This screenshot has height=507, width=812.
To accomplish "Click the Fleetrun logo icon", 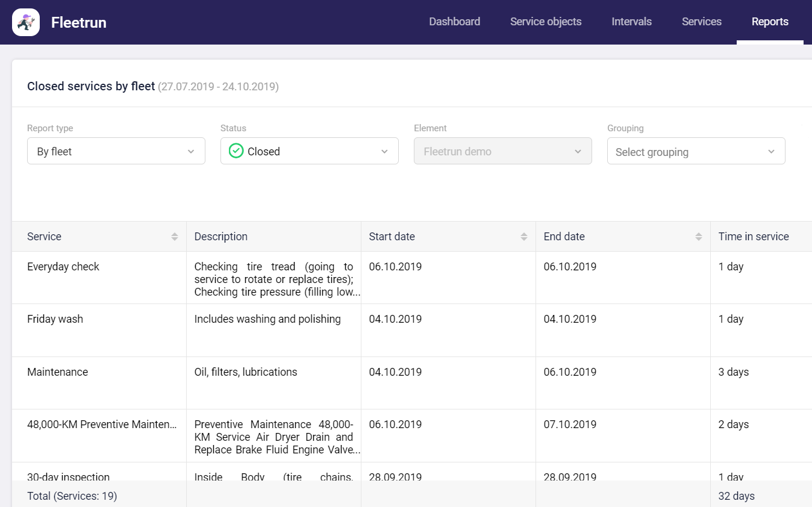I will [26, 22].
